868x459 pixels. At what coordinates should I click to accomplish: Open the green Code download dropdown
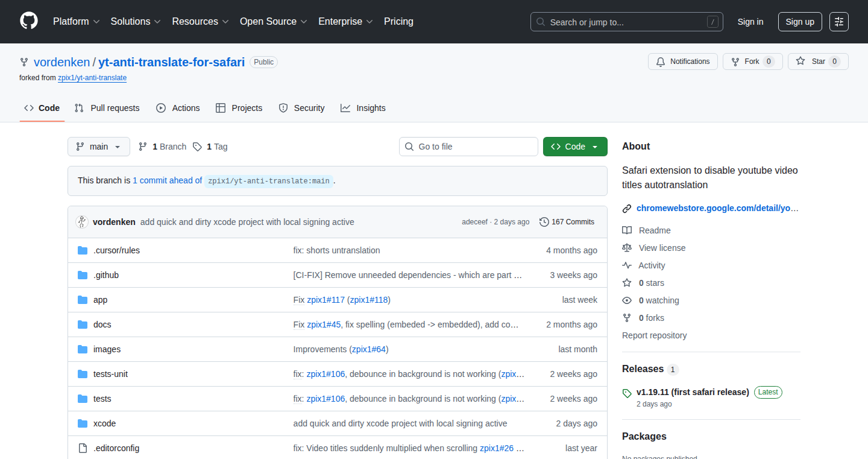[x=575, y=147]
